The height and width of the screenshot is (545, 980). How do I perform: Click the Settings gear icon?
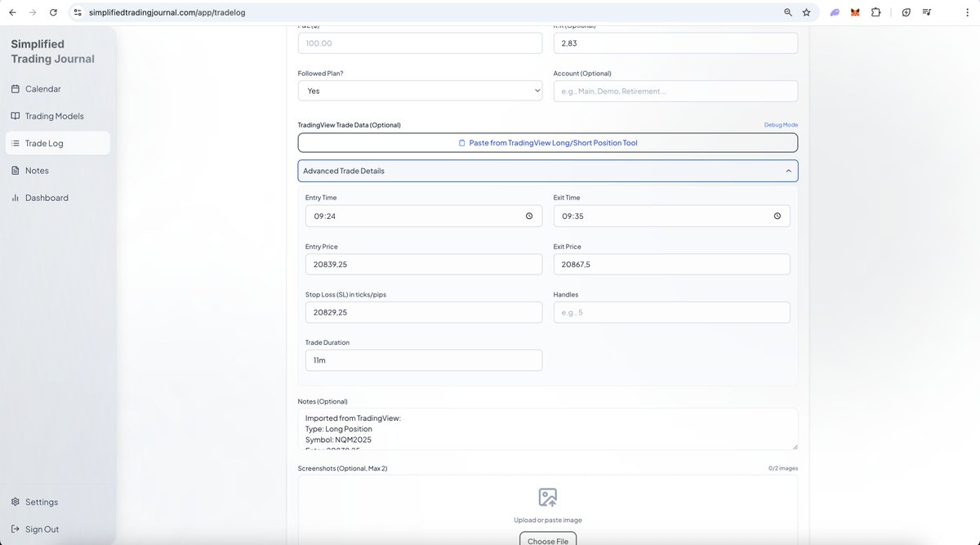16,502
